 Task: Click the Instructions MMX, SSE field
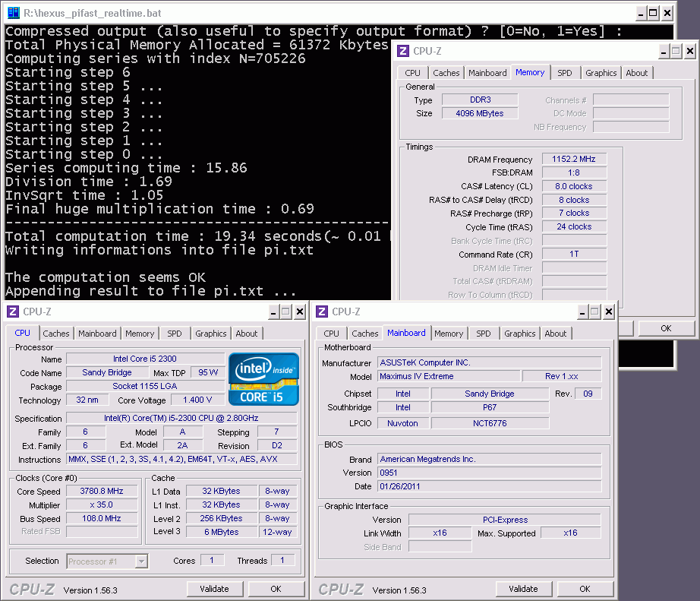pos(181,460)
